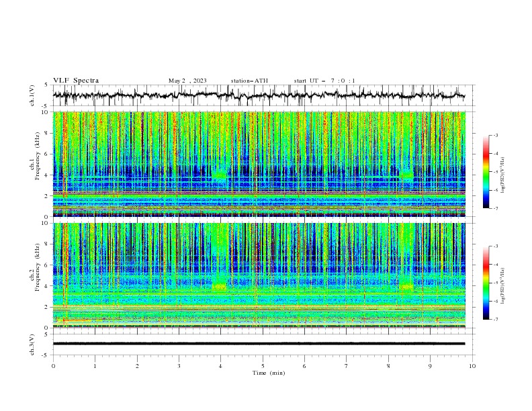
Task: Click time-axis tick label "10" at right end
Action: pos(472,366)
